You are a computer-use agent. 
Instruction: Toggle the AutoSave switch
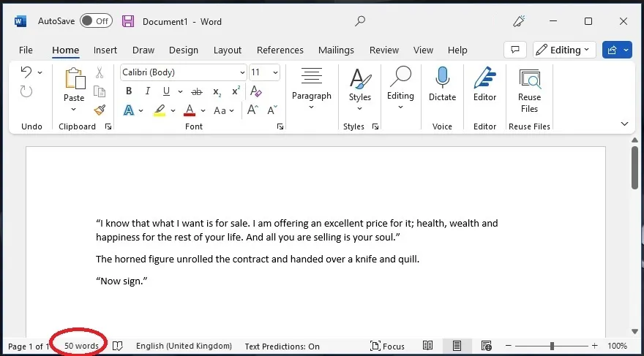pyautogui.click(x=96, y=21)
